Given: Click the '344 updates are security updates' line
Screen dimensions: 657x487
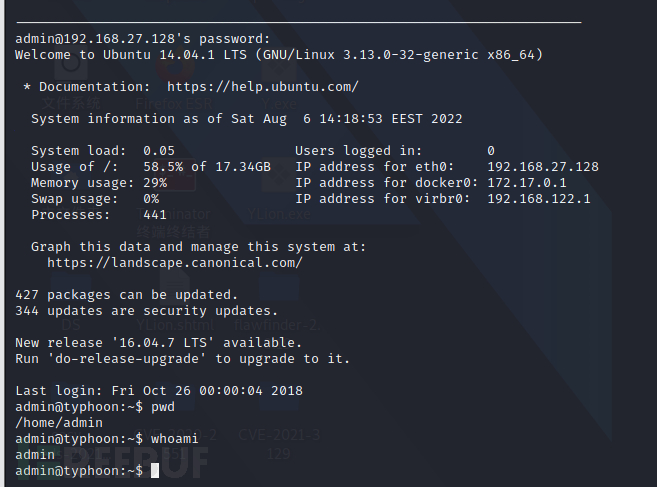Looking at the screenshot, I should 147,311.
